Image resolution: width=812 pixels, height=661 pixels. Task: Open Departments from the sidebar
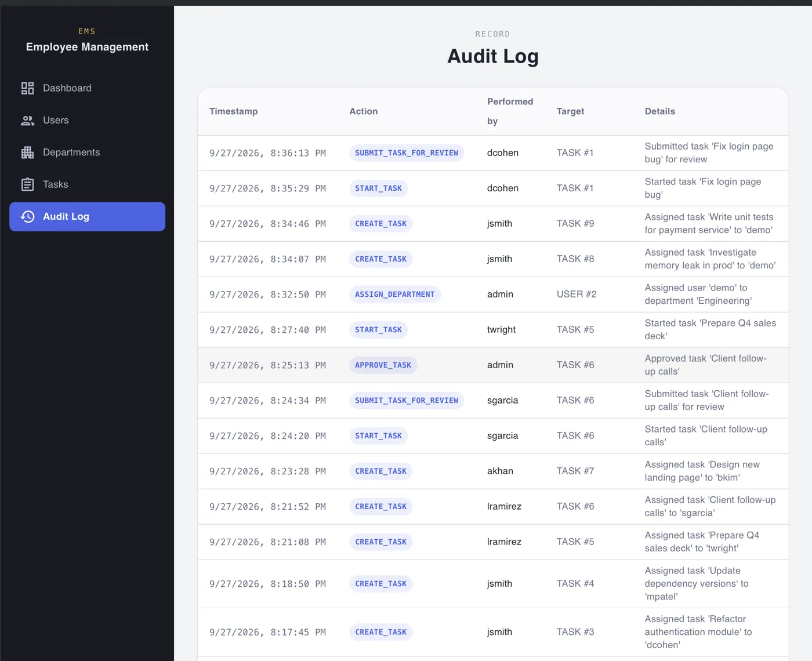(87, 152)
